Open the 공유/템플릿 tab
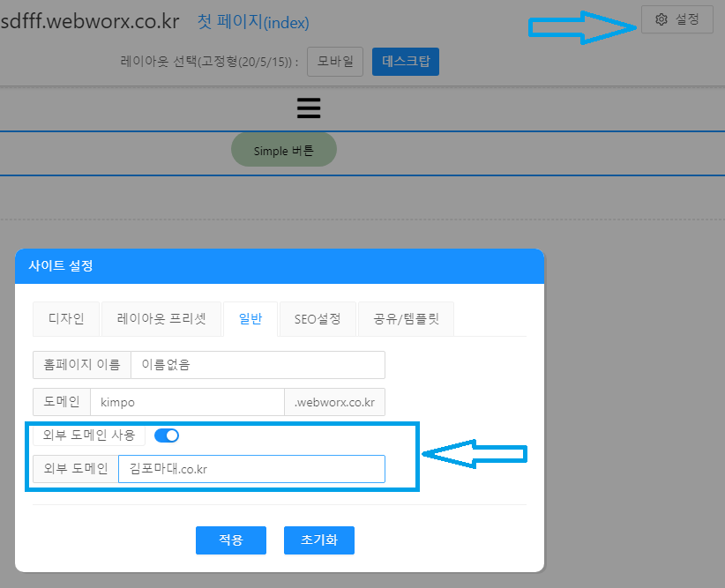This screenshot has width=725, height=588. pyautogui.click(x=406, y=319)
